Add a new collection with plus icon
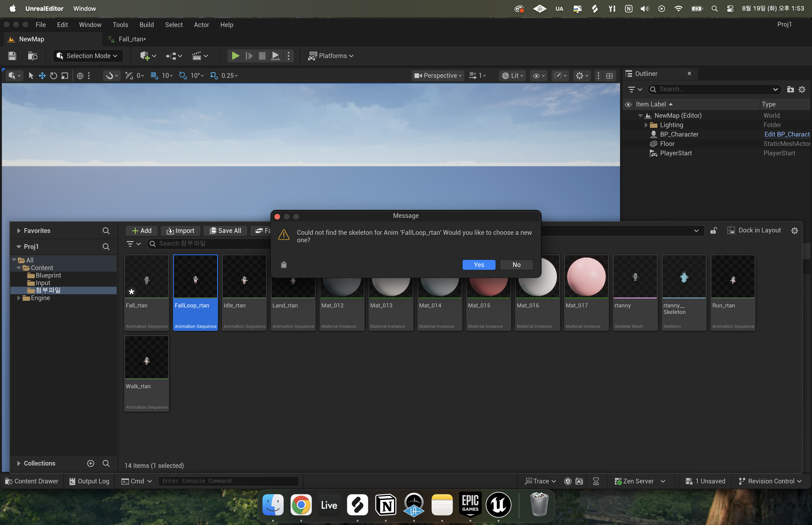This screenshot has width=812, height=525. [91, 463]
